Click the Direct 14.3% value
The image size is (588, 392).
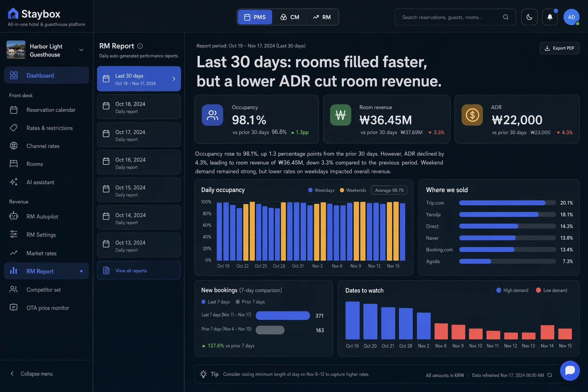(567, 226)
